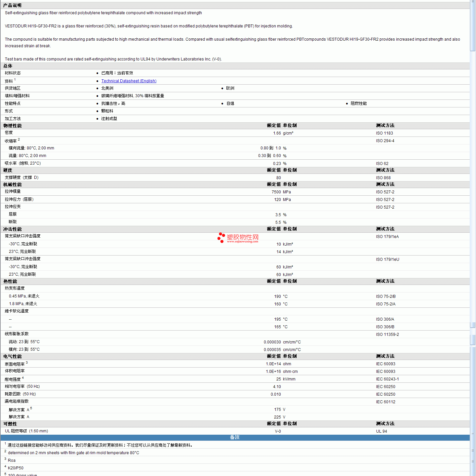Click the 热性能 section header
The width and height of the screenshot is (476, 476).
tap(10, 281)
